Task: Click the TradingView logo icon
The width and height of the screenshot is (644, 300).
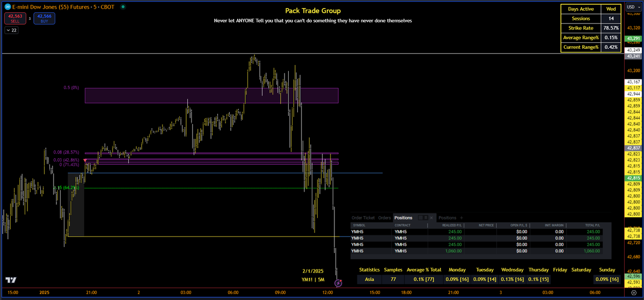Action: pyautogui.click(x=10, y=280)
